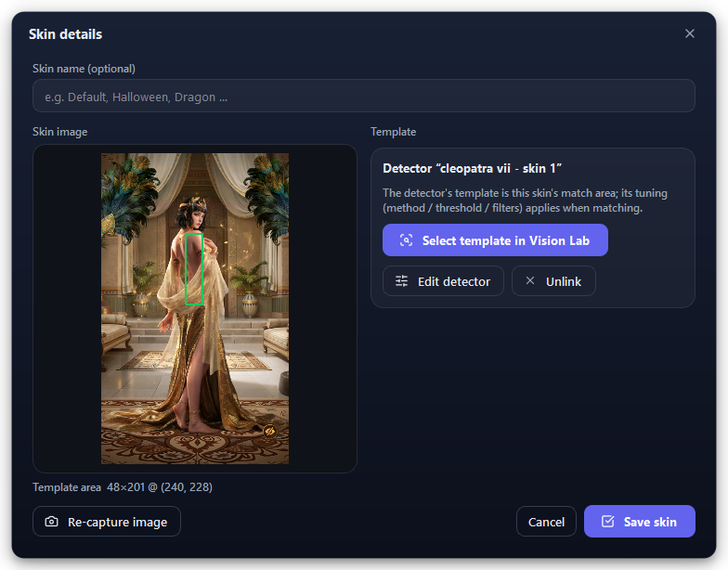
Task: Click the Template section label
Action: tap(394, 132)
